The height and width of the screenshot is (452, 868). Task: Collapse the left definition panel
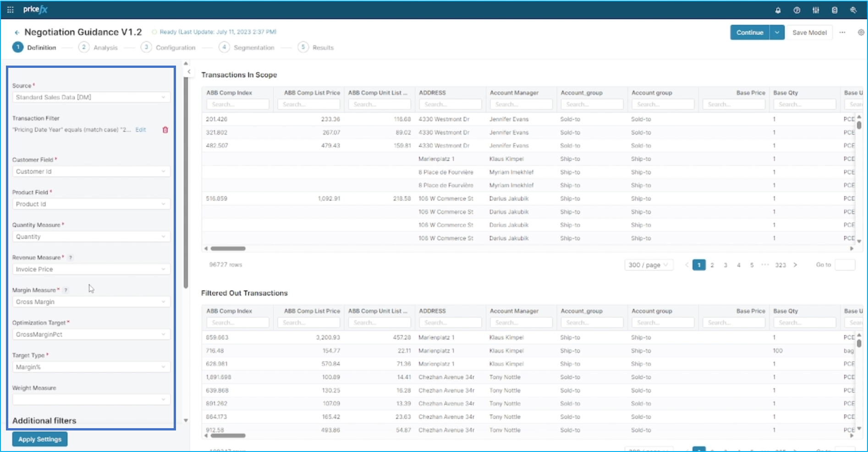tap(189, 72)
